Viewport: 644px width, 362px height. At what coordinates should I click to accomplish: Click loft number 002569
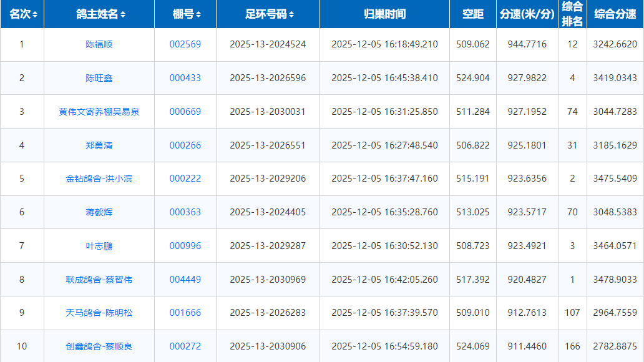point(185,44)
